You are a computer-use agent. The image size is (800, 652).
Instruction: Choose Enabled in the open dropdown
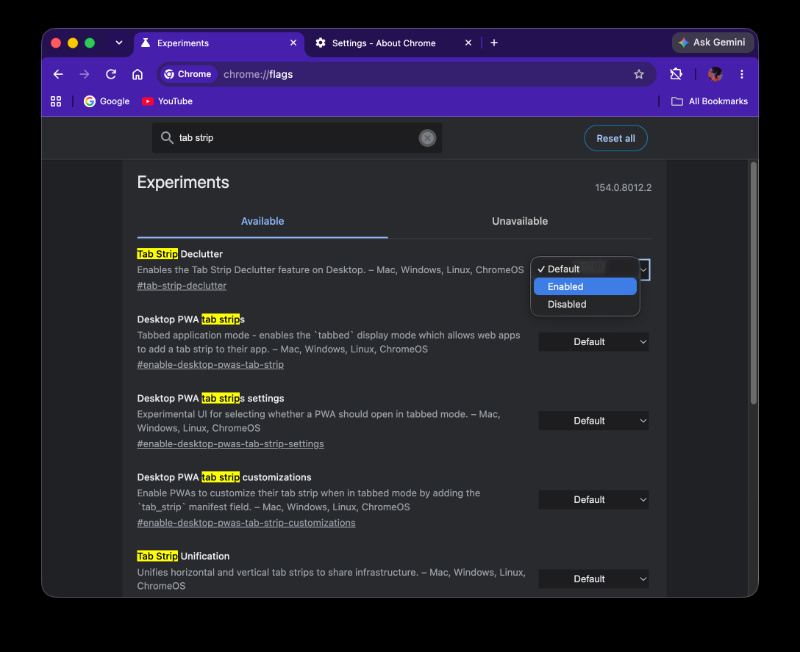point(585,287)
